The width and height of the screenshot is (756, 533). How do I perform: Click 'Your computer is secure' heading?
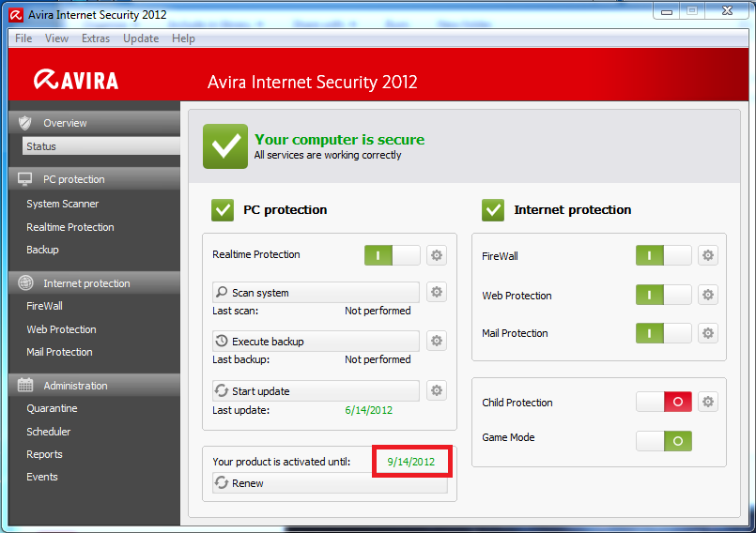coord(339,139)
